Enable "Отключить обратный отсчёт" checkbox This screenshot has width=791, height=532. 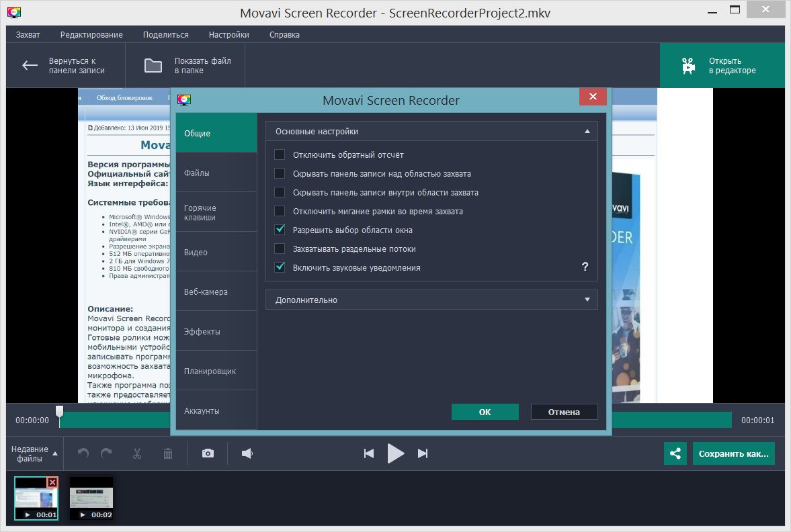(280, 155)
